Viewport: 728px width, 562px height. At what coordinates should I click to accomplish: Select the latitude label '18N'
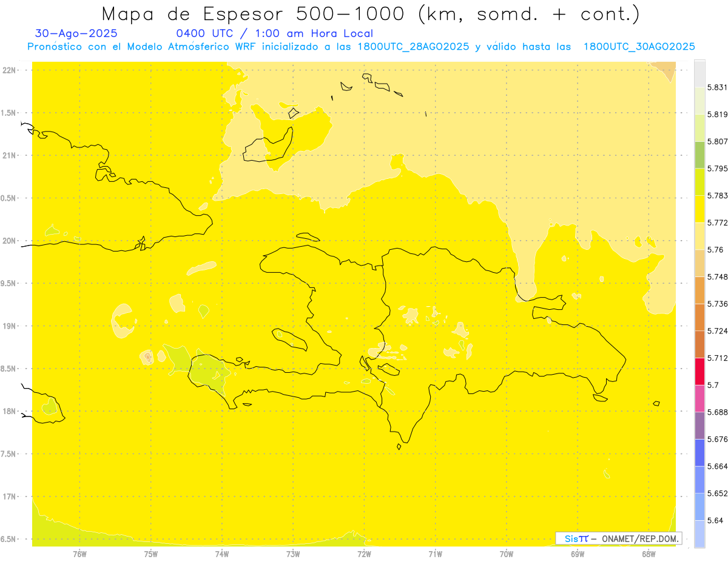tap(10, 412)
